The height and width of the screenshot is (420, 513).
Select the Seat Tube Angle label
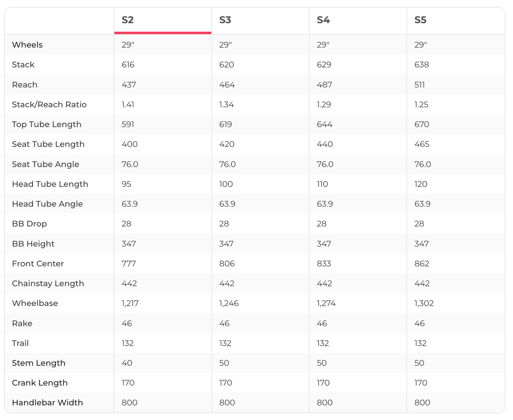(x=46, y=164)
